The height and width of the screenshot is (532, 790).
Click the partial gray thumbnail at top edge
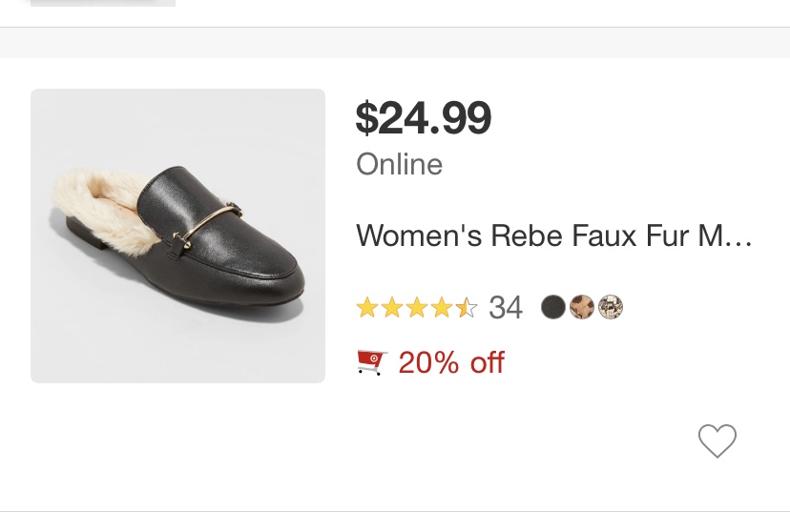tap(103, 3)
